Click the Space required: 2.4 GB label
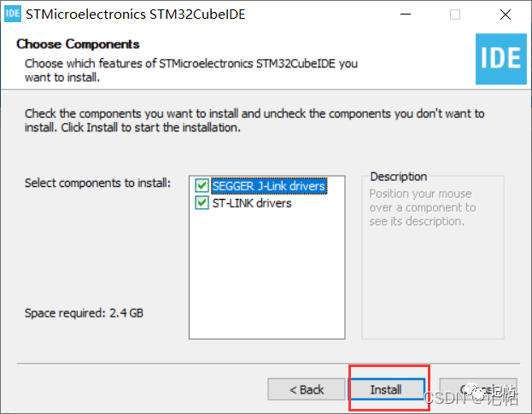Viewport: 532px width, 414px height. click(84, 312)
